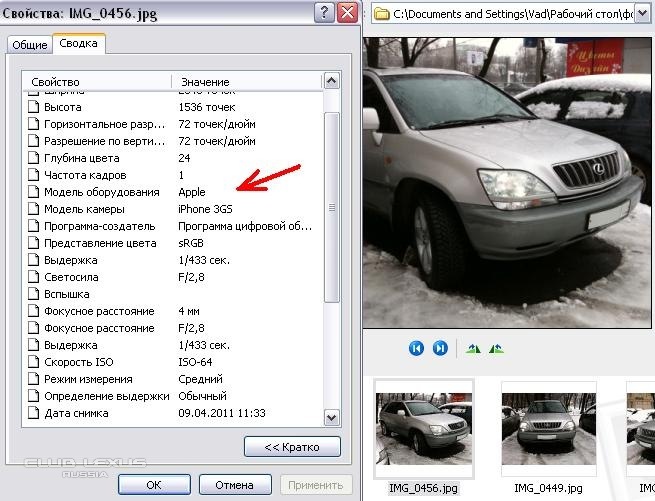Screen dimensions: 655x501
Task: Select the Сводка tab
Action: tap(78, 44)
